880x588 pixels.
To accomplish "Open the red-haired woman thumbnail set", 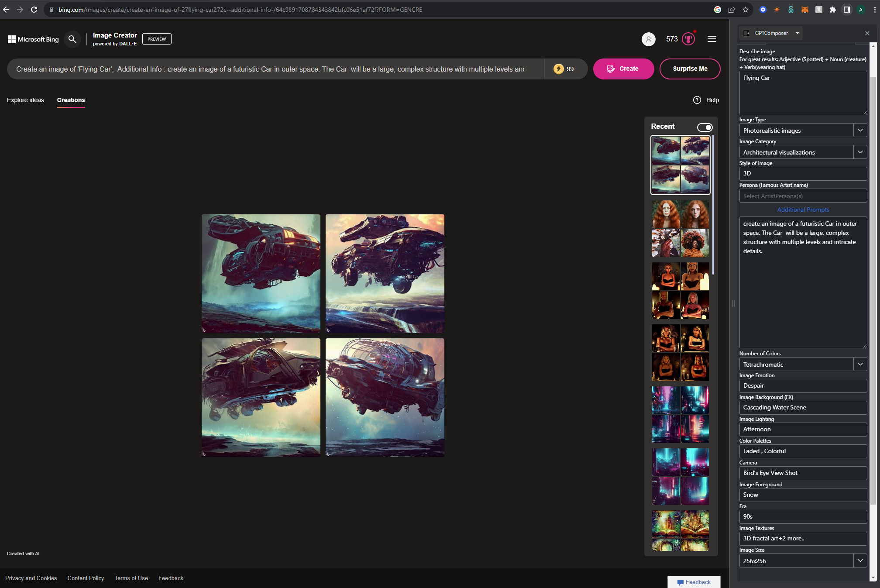I will (x=680, y=228).
